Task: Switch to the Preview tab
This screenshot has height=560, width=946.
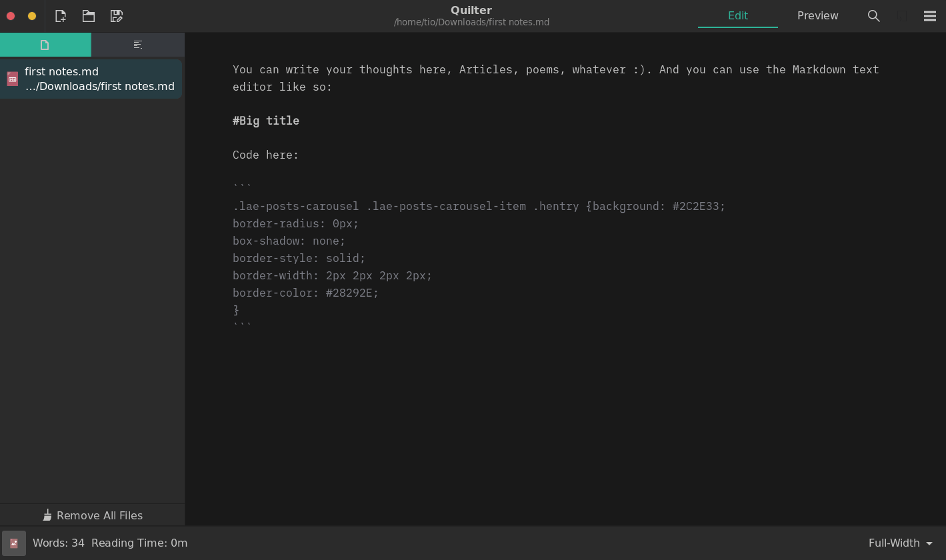Action: click(817, 16)
